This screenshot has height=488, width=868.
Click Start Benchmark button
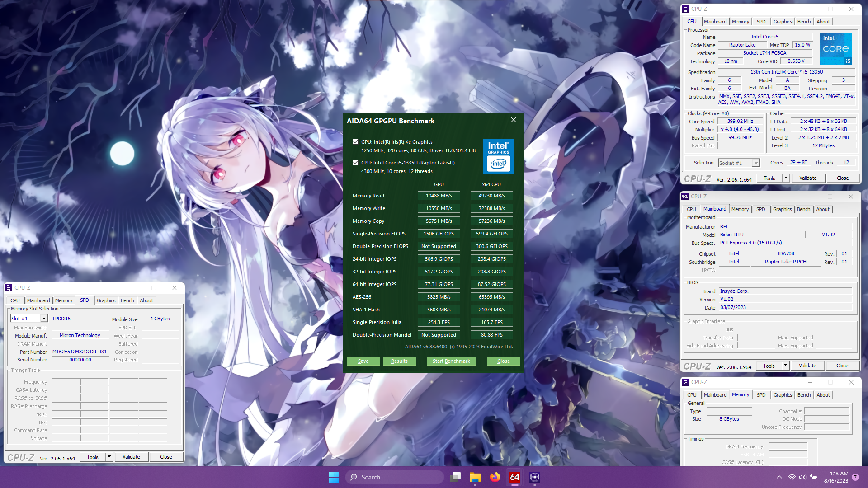(451, 361)
